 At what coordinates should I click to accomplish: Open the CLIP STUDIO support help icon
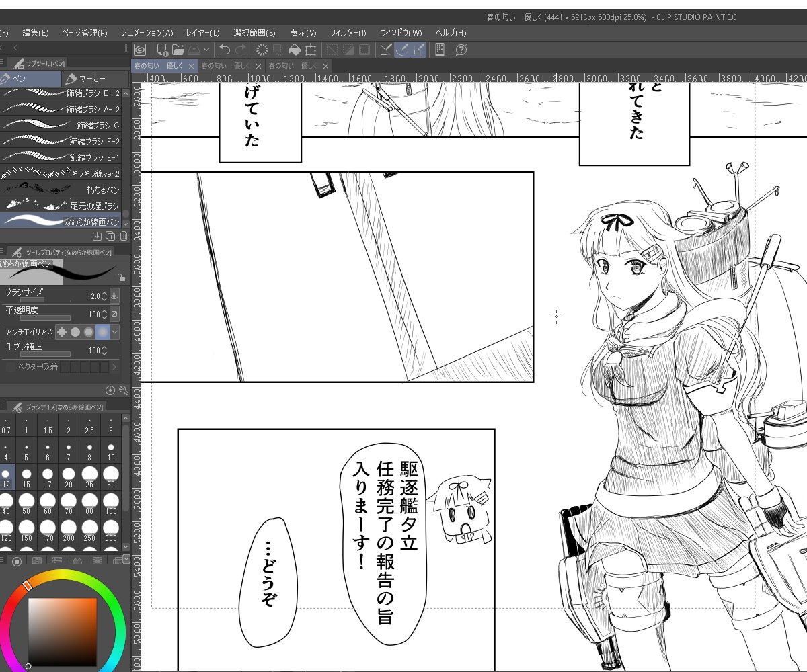pyautogui.click(x=461, y=49)
